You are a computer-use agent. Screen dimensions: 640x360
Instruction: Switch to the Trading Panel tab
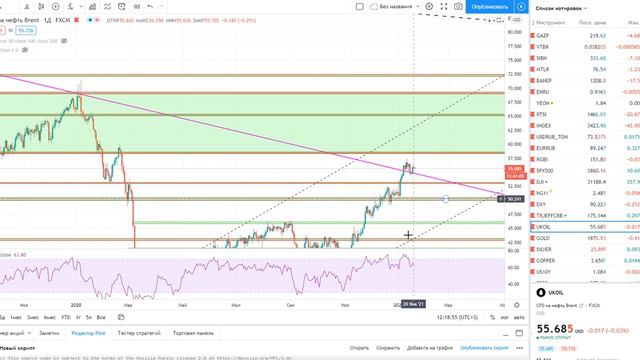193,333
